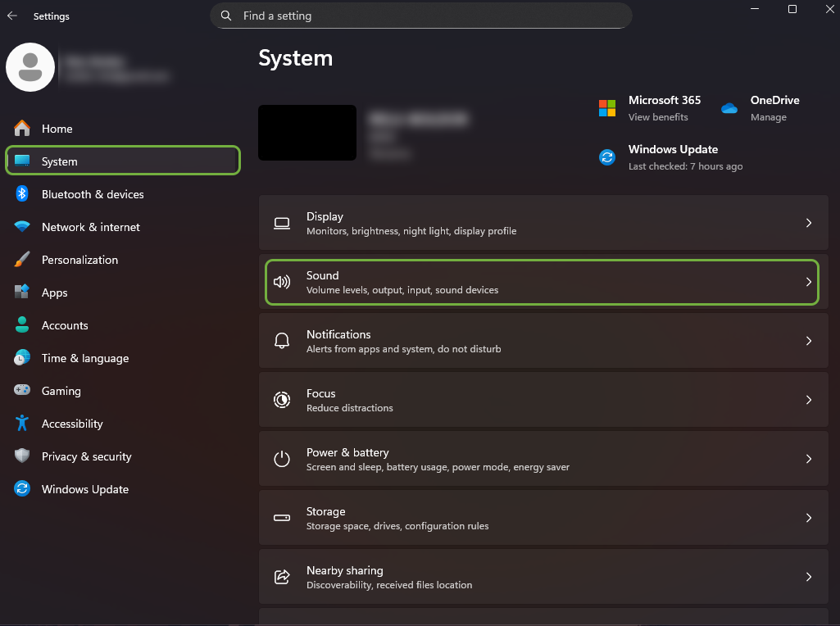Click the Bluetooth icon in sidebar
This screenshot has width=840, height=626.
23,194
